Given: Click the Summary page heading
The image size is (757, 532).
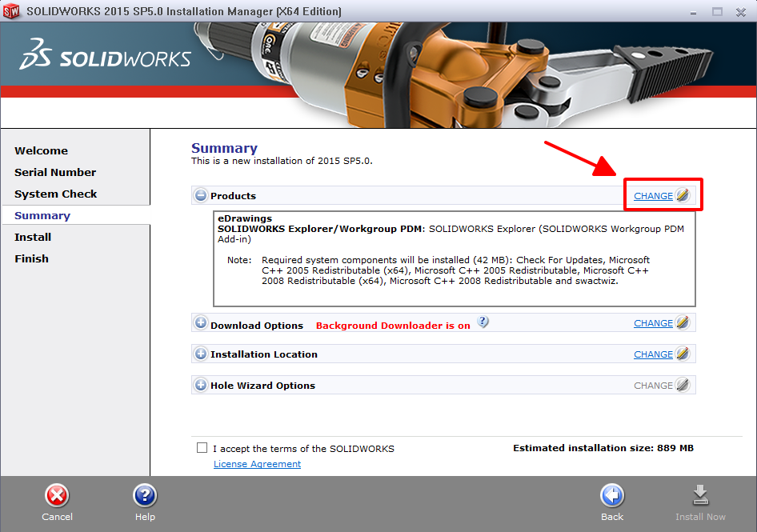Looking at the screenshot, I should 224,148.
